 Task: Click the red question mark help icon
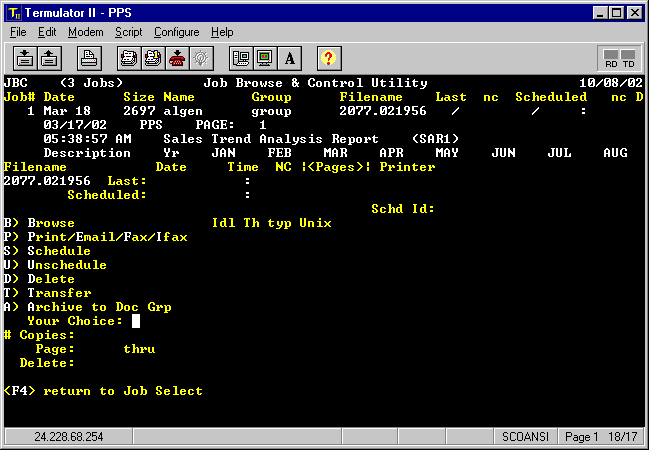point(329,58)
